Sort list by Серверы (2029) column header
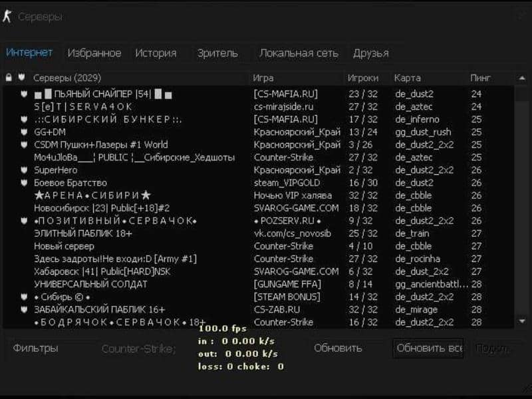The image size is (532, 399). pyautogui.click(x=67, y=78)
